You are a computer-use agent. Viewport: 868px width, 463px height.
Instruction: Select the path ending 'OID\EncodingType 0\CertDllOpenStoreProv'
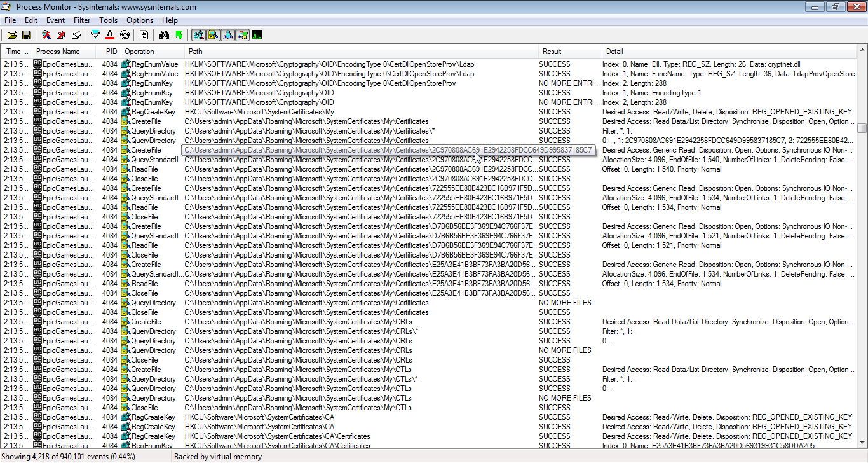coord(320,83)
